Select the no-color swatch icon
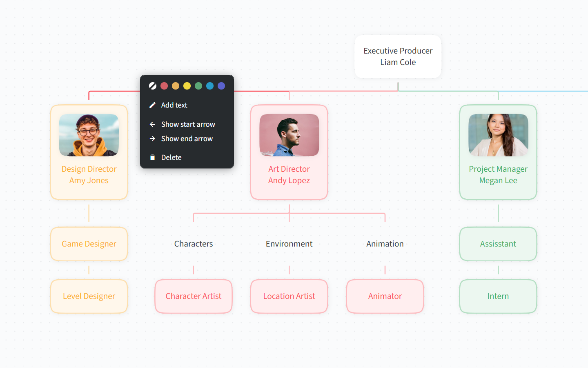588x368 pixels. tap(153, 86)
